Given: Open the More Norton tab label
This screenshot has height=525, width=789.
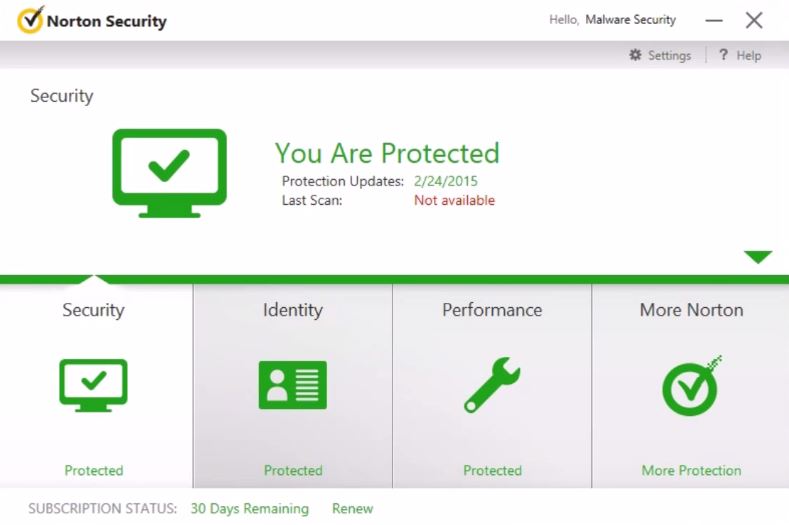Looking at the screenshot, I should 691,310.
